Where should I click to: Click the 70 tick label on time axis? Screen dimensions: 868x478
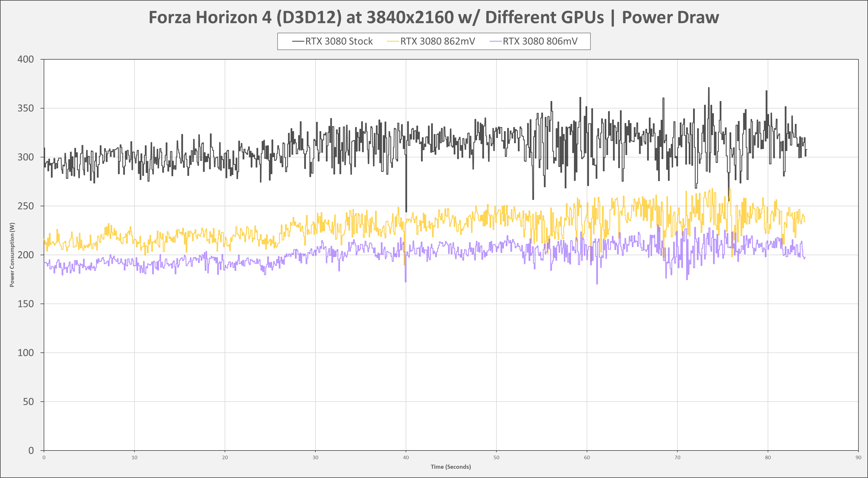(x=677, y=457)
